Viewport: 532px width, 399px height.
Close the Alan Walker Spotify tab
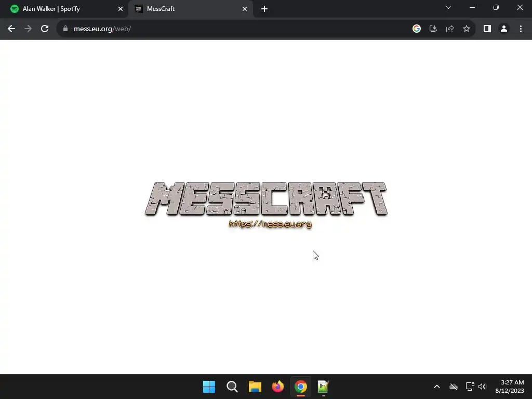[x=121, y=9]
